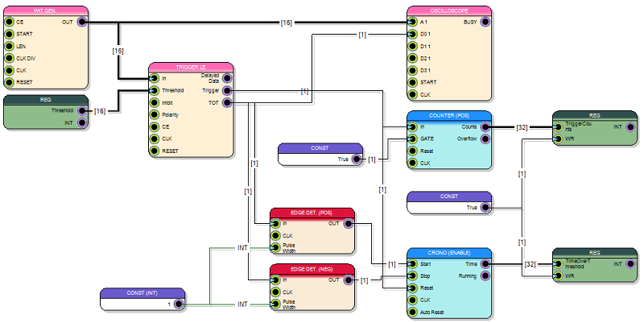The image size is (644, 323).
Task: Click the GATE pin on COUNTER (POS)
Action: click(x=413, y=139)
